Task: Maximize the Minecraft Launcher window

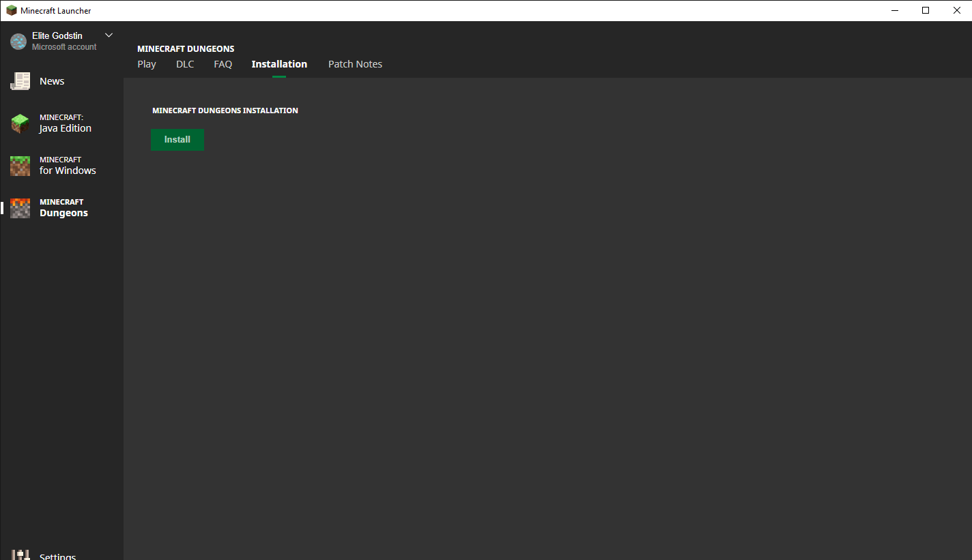Action: pyautogui.click(x=926, y=10)
